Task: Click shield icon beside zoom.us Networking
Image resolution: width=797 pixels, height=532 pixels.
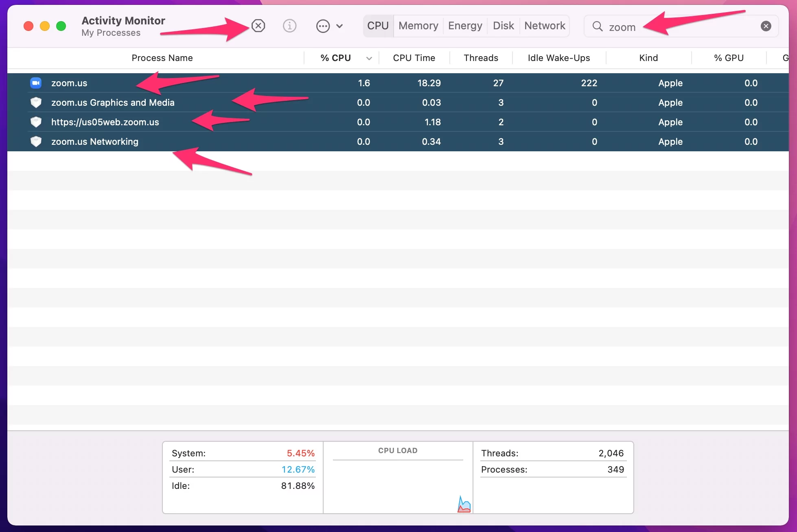Action: click(x=36, y=142)
